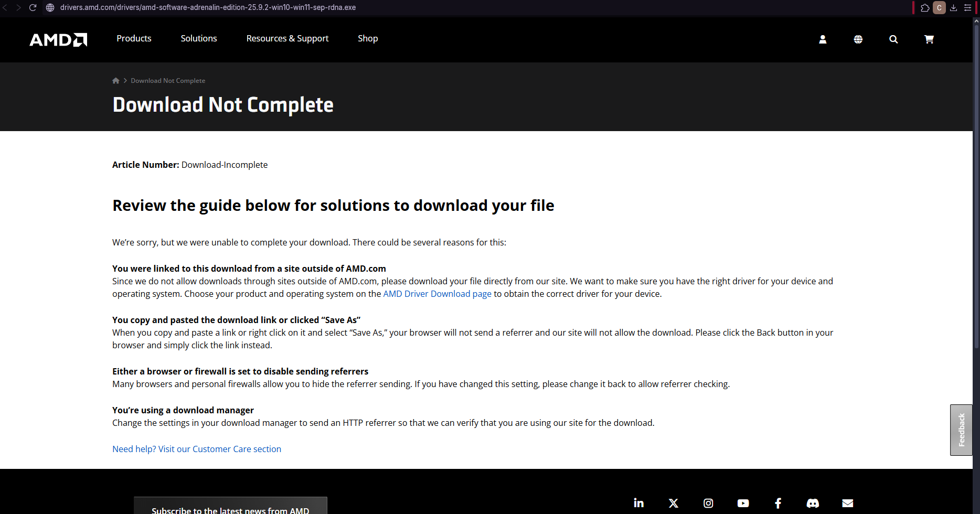The width and height of the screenshot is (980, 514).
Task: Open AMD's Discord icon
Action: [813, 503]
